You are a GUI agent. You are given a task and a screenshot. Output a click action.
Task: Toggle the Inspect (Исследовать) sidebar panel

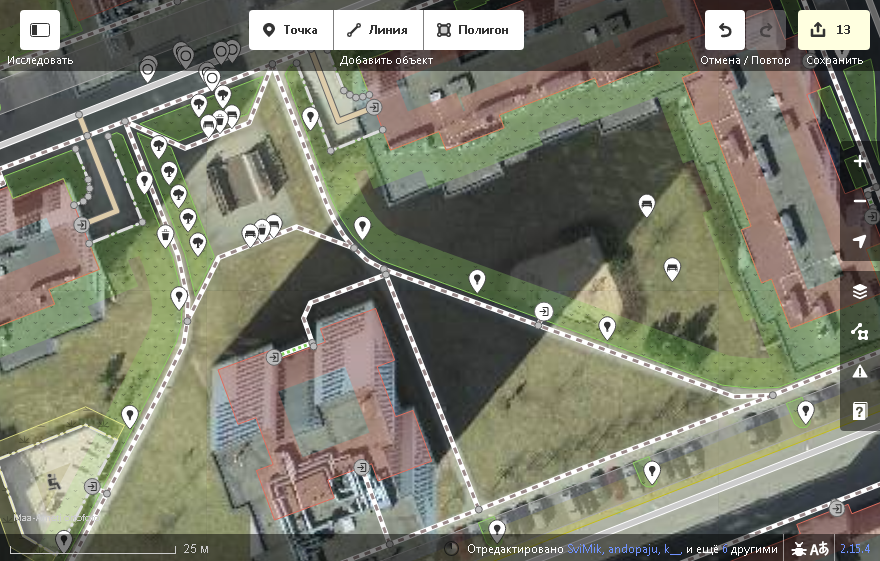coord(40,30)
